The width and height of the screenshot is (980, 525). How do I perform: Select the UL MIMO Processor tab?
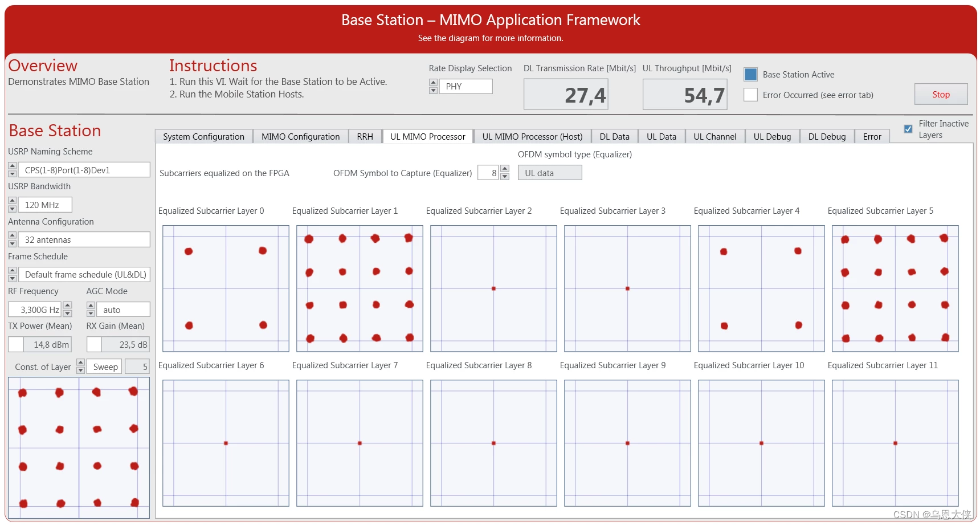(428, 136)
